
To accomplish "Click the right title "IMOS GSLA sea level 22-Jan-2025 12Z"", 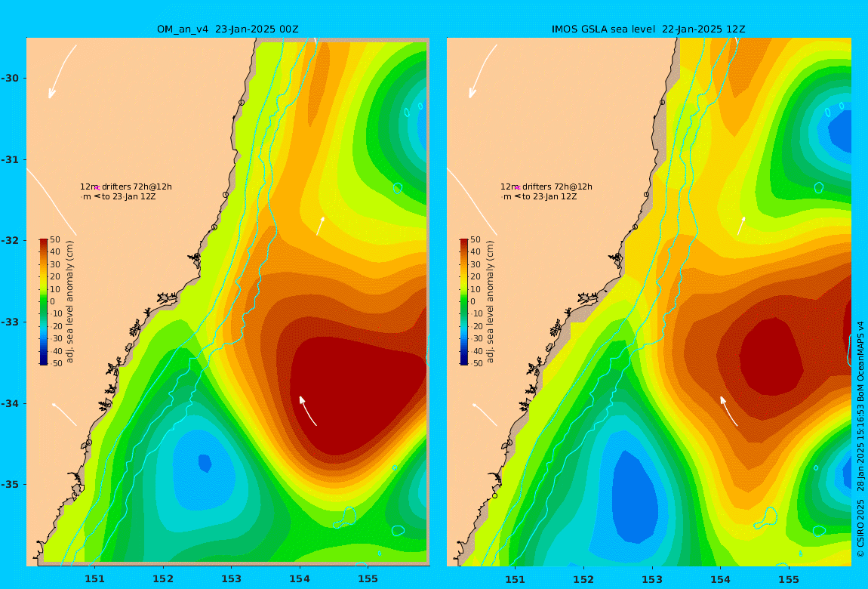I will (648, 29).
